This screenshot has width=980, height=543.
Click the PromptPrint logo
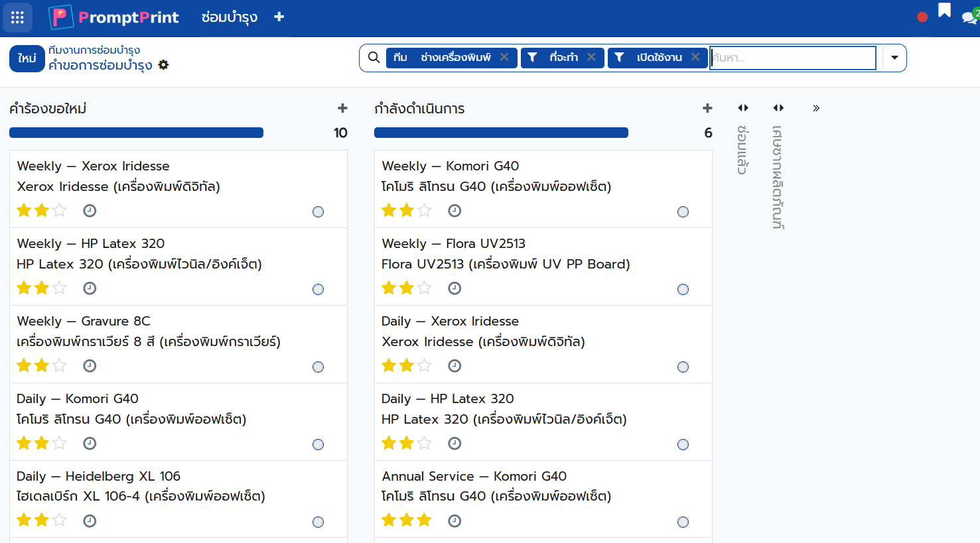click(x=114, y=17)
